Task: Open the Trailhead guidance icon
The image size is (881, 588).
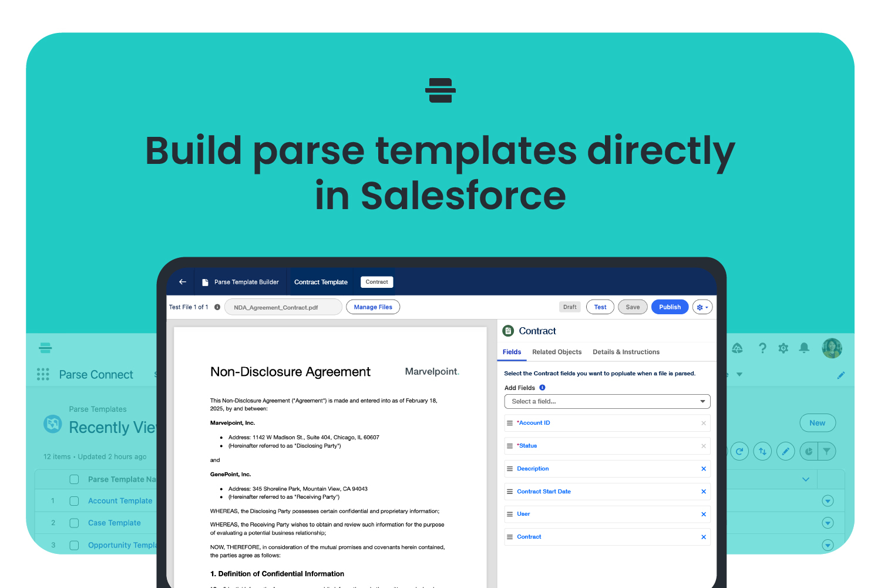Action: click(738, 348)
